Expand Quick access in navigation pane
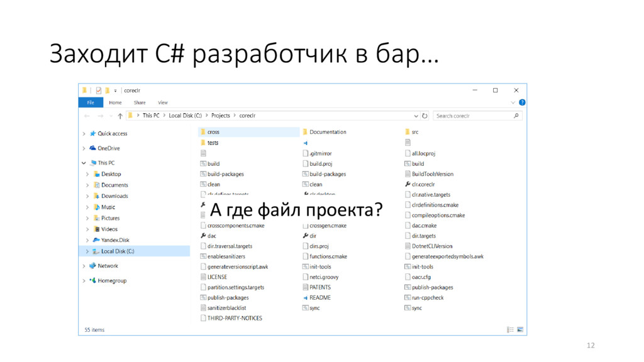Screen dimensions: 644x362 click(x=84, y=134)
